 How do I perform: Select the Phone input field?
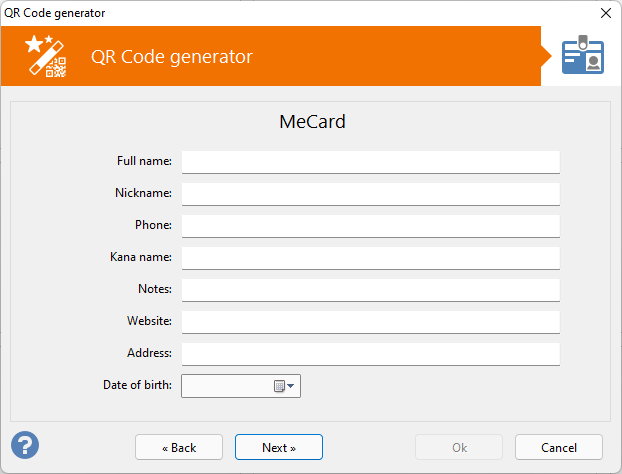(370, 225)
